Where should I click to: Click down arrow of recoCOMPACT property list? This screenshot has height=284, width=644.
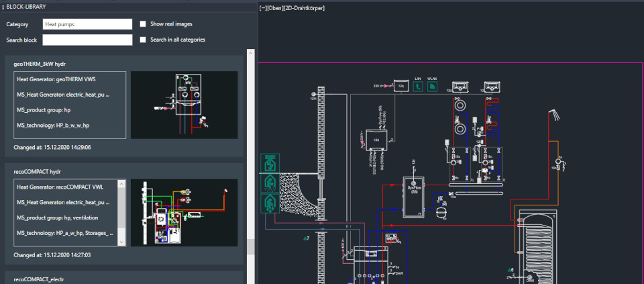pyautogui.click(x=121, y=242)
